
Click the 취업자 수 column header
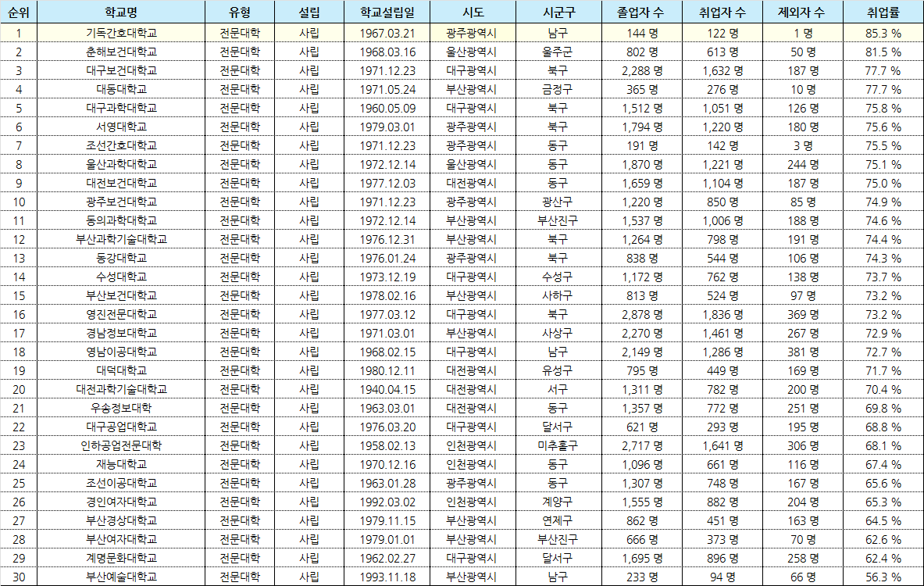tap(722, 12)
